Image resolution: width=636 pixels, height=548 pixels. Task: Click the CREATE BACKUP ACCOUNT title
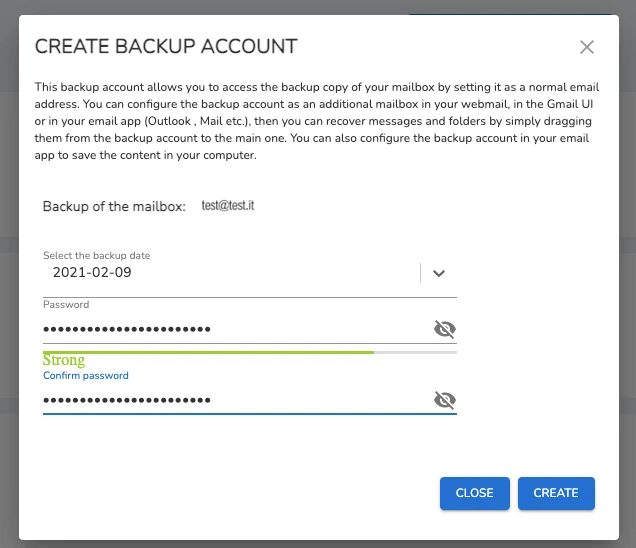pyautogui.click(x=166, y=47)
